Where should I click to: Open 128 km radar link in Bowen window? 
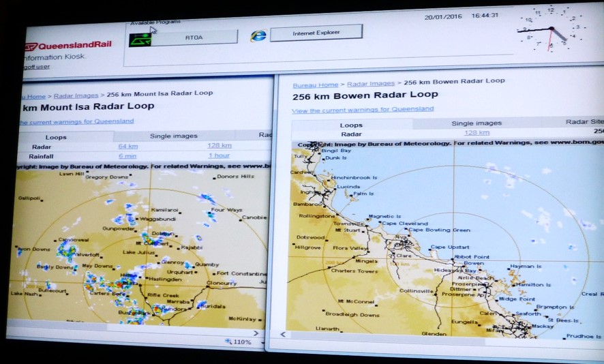coord(477,132)
